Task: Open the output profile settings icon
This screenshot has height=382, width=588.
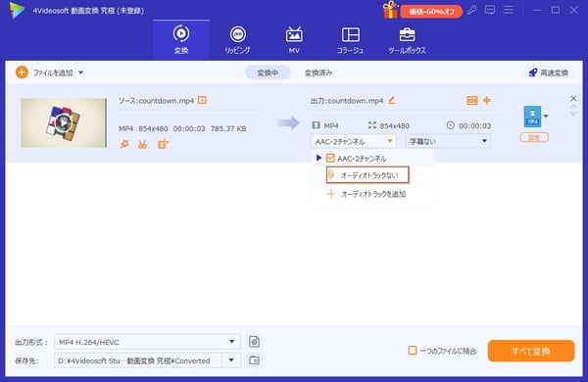Action: click(255, 342)
